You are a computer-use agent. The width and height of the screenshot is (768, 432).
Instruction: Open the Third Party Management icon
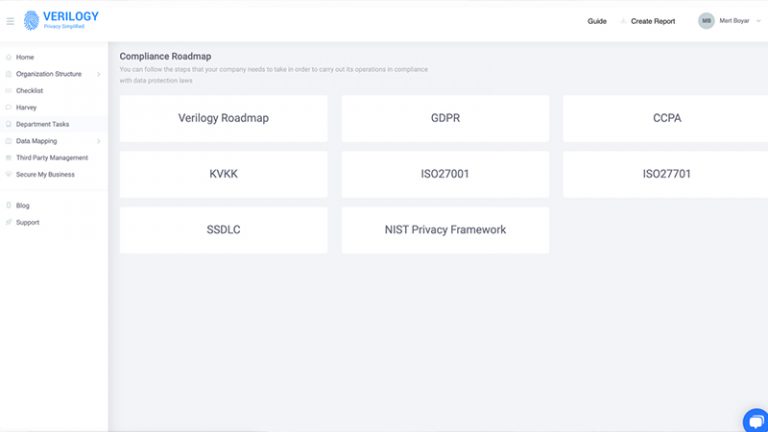pos(8,158)
